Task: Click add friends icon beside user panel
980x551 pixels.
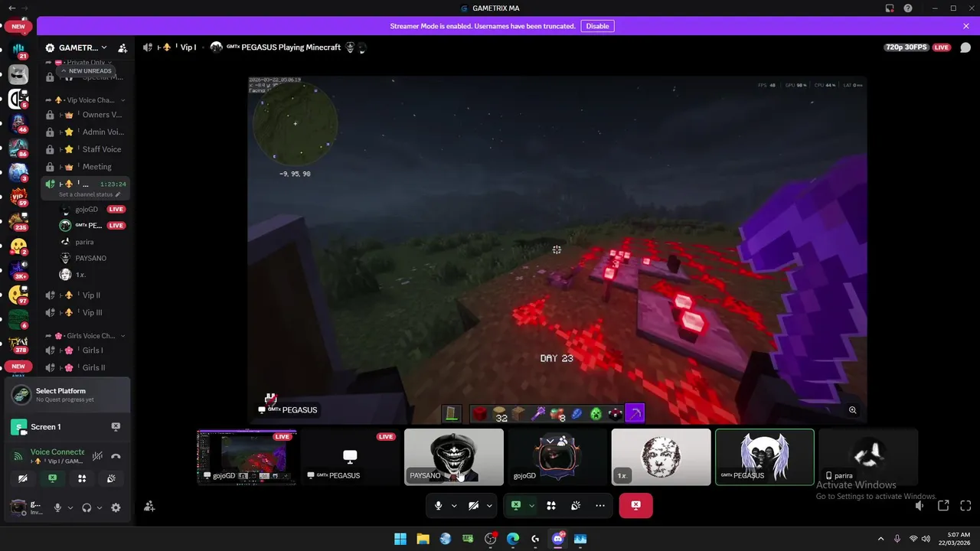Action: pyautogui.click(x=149, y=506)
